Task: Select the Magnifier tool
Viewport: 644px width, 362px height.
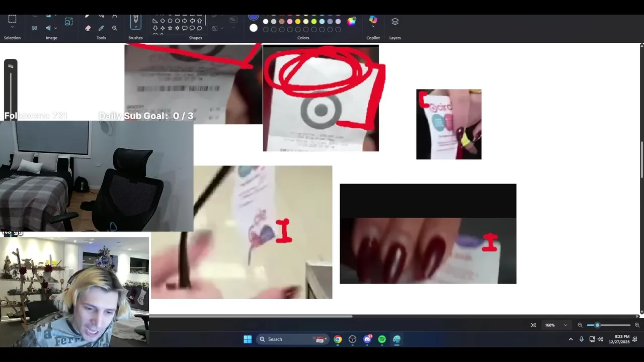Action: [115, 28]
